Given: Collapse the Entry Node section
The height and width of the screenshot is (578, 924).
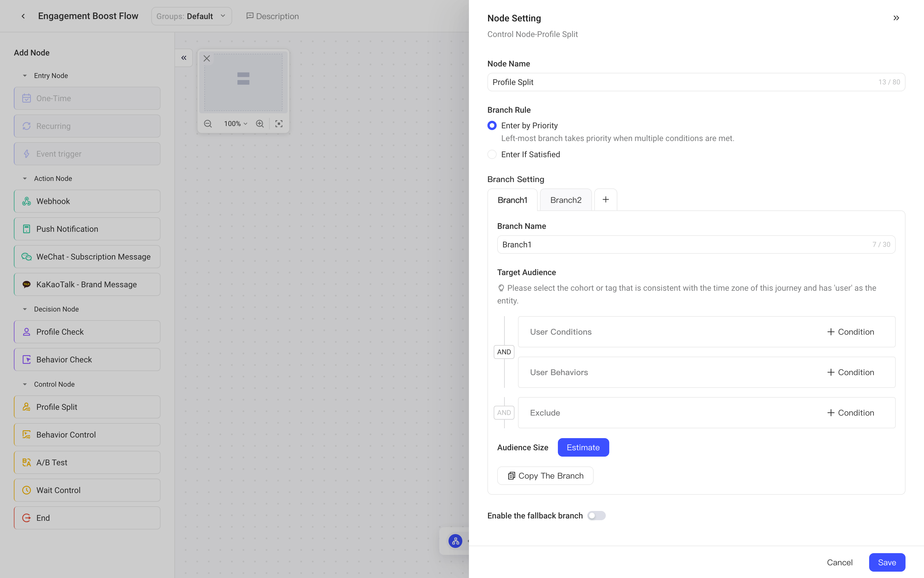Looking at the screenshot, I should coord(25,76).
